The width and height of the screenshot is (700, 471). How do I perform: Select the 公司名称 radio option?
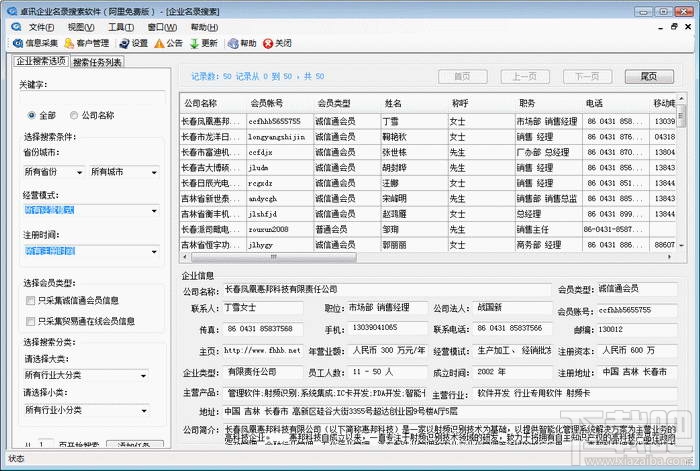(74, 115)
